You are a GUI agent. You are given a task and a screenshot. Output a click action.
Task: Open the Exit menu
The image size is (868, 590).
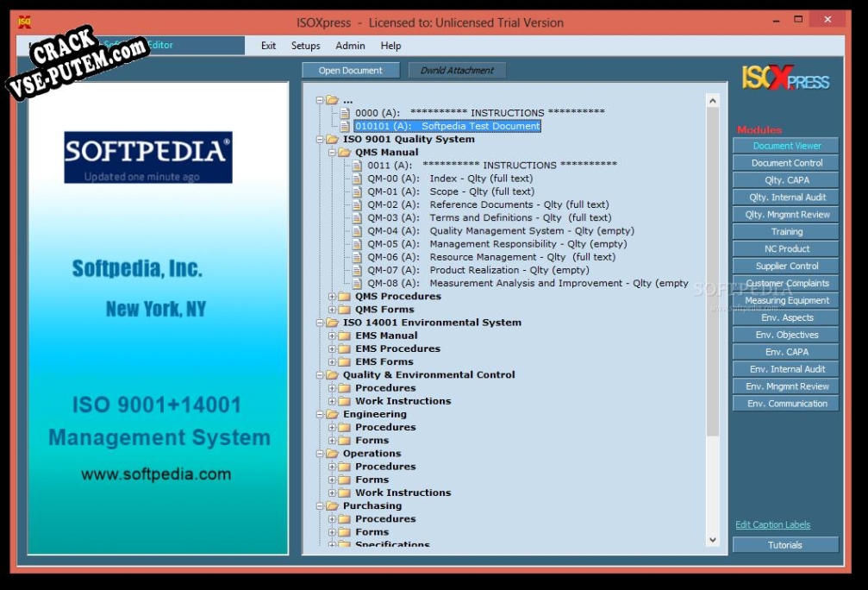(x=268, y=46)
